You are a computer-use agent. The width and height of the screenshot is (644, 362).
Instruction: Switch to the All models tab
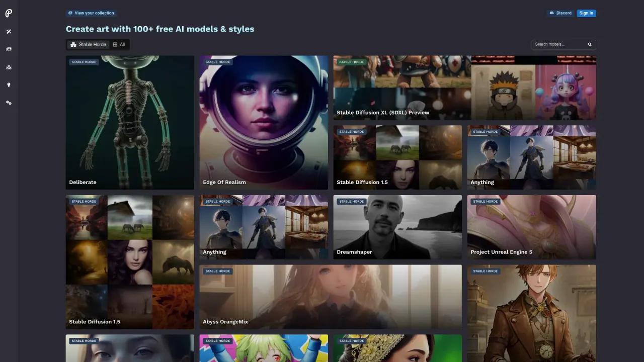(119, 45)
